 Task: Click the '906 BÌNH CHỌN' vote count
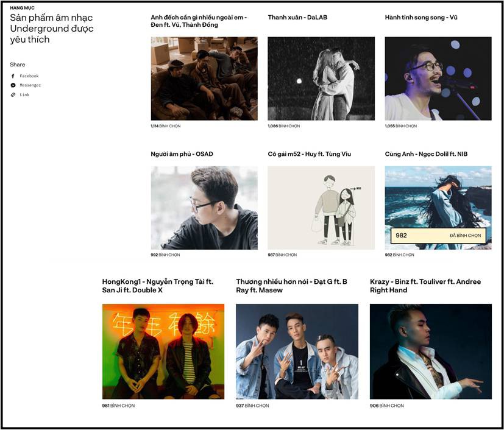[x=386, y=406]
